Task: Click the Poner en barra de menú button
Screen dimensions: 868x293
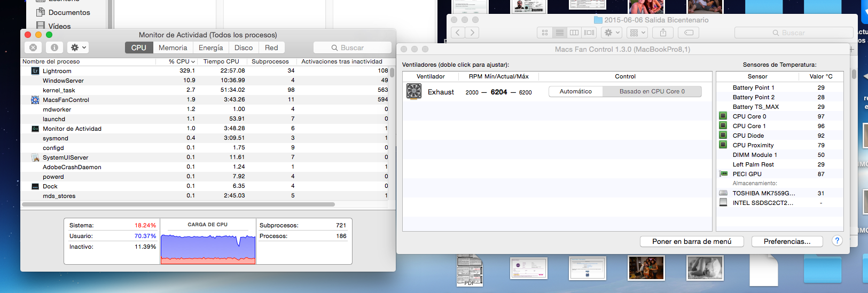Action: (x=692, y=241)
